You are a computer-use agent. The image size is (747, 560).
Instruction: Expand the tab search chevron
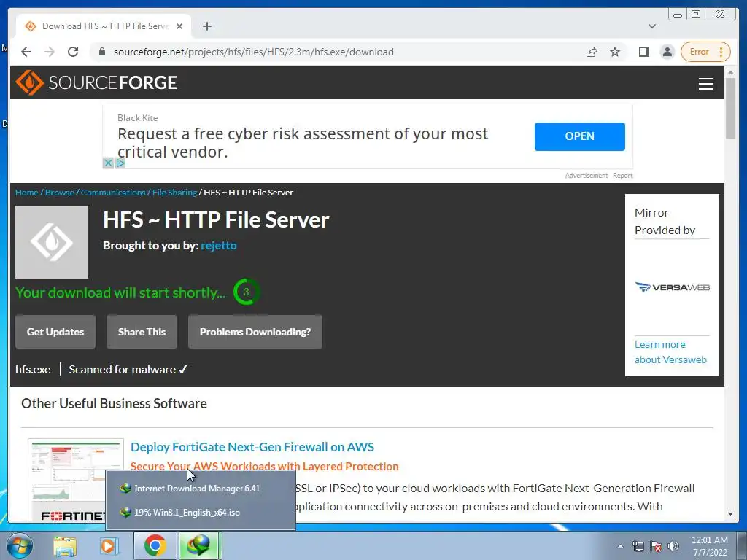[x=651, y=26]
